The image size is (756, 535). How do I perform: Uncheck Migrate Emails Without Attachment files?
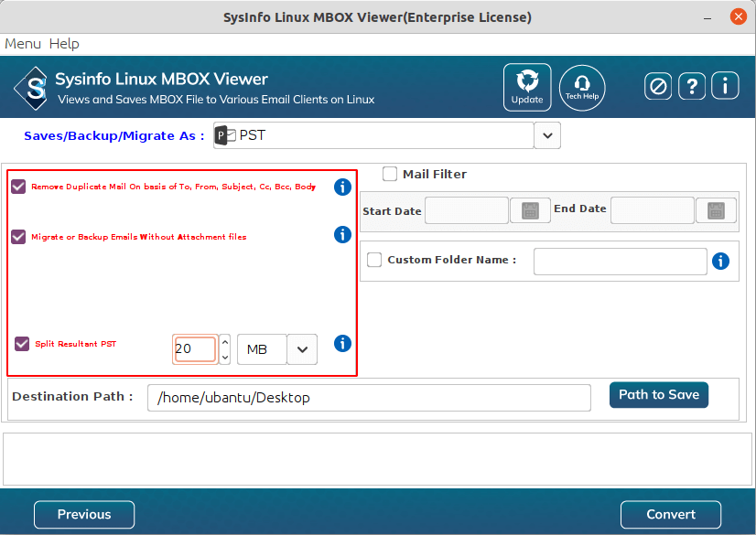click(18, 237)
